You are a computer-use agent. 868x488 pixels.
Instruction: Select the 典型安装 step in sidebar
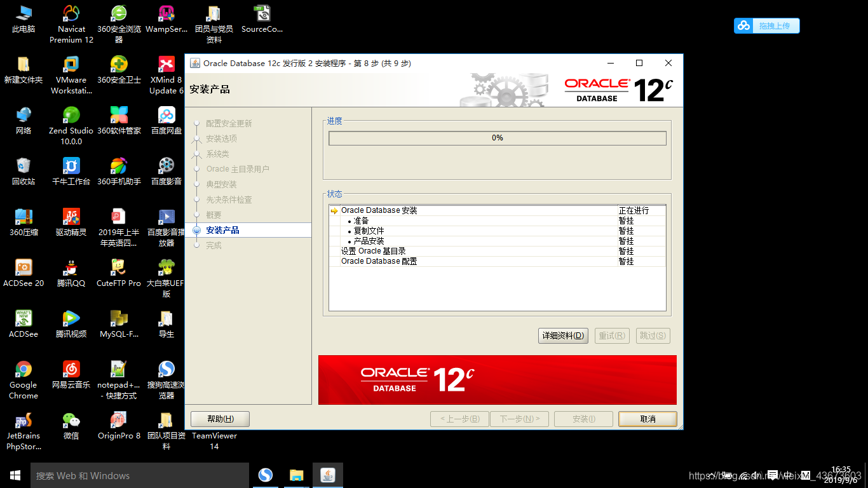click(x=221, y=184)
